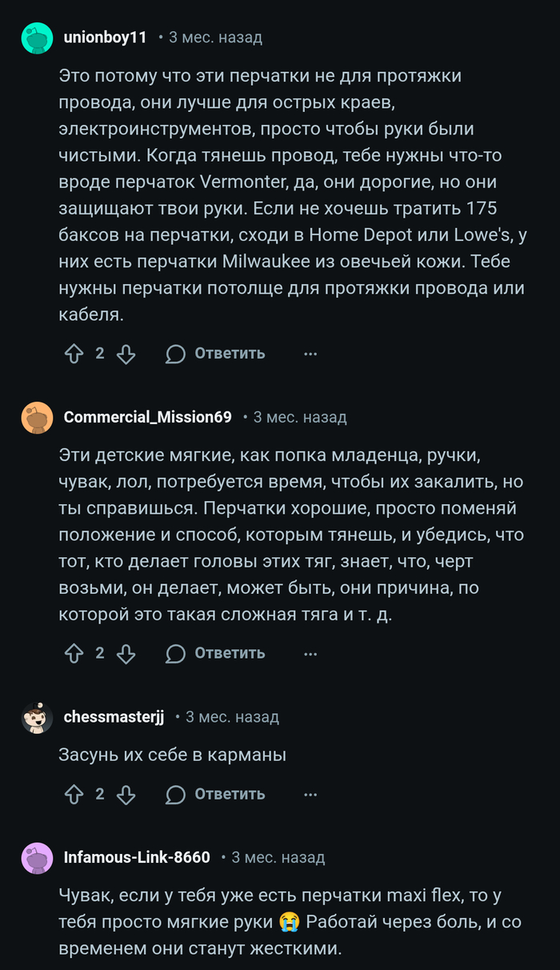Upvote unionboy11's comment
560x970 pixels.
[74, 354]
